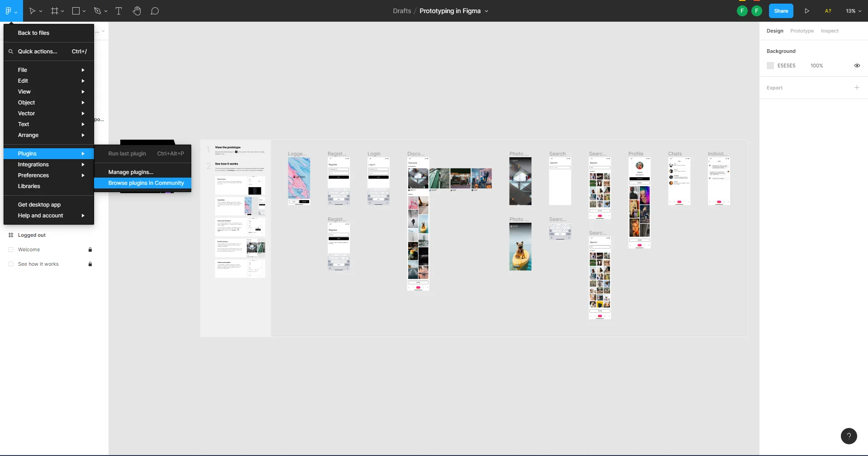Expand the file name dropdown chevron
868x456 pixels.
click(x=486, y=11)
